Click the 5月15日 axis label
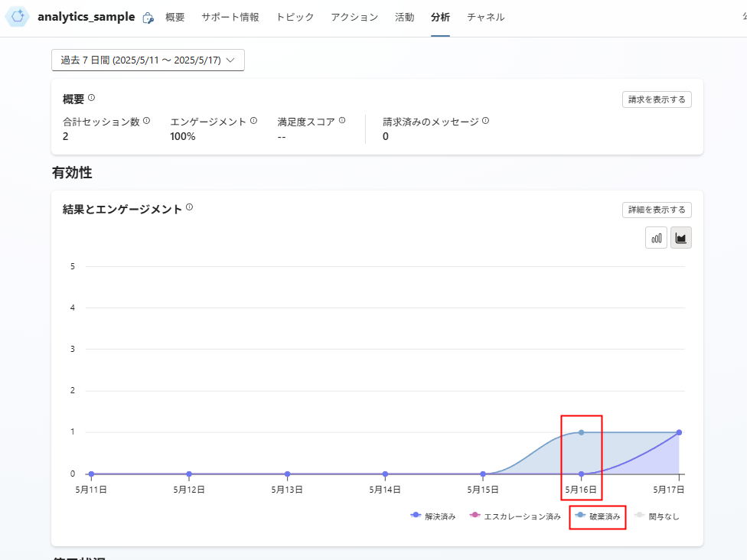The image size is (750, 560). click(x=483, y=490)
